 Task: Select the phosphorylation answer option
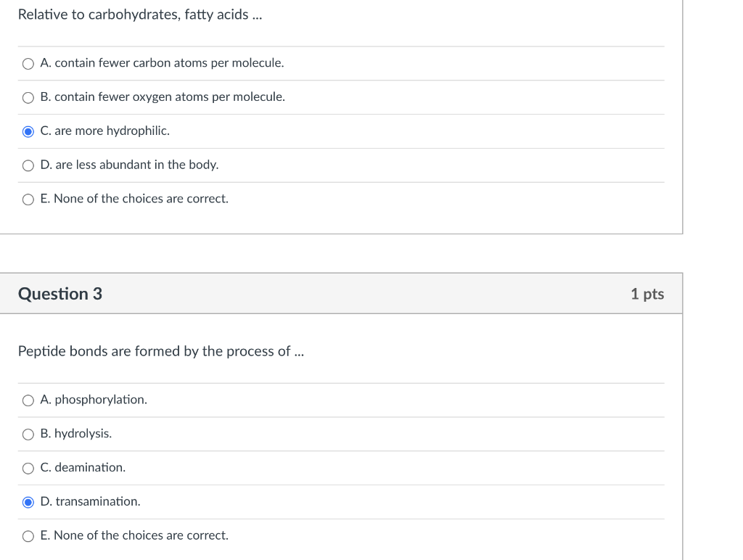28,400
